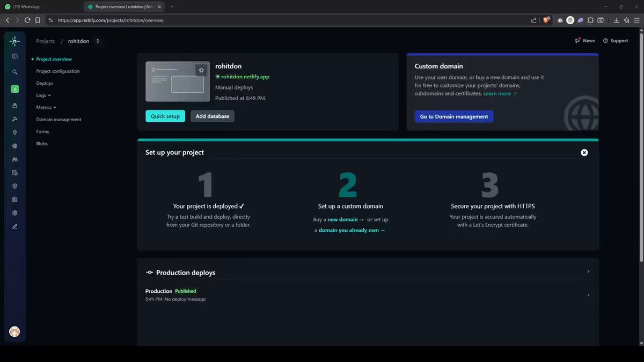644x362 pixels.
Task: Switch to the WhatsApp browser tab
Action: [41, 7]
